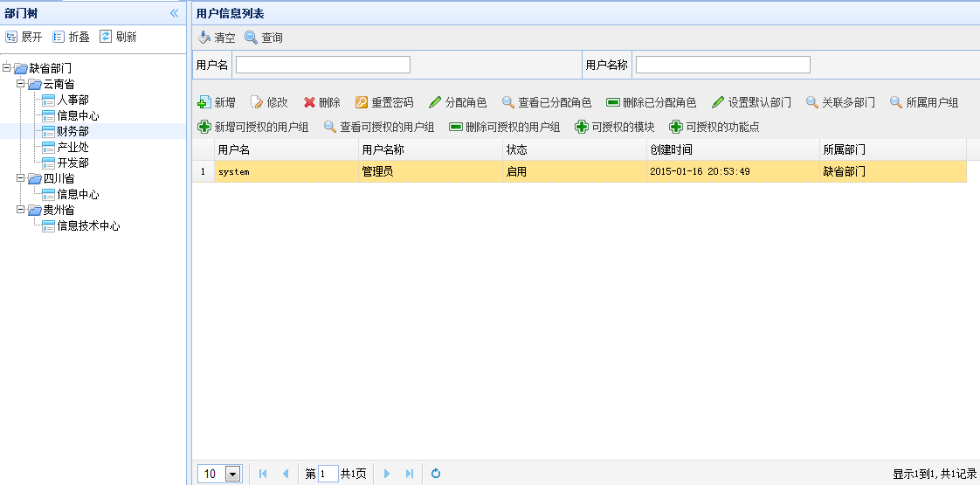Click the 2015-01-16 20:53:49 cell
980x485 pixels.
733,171
